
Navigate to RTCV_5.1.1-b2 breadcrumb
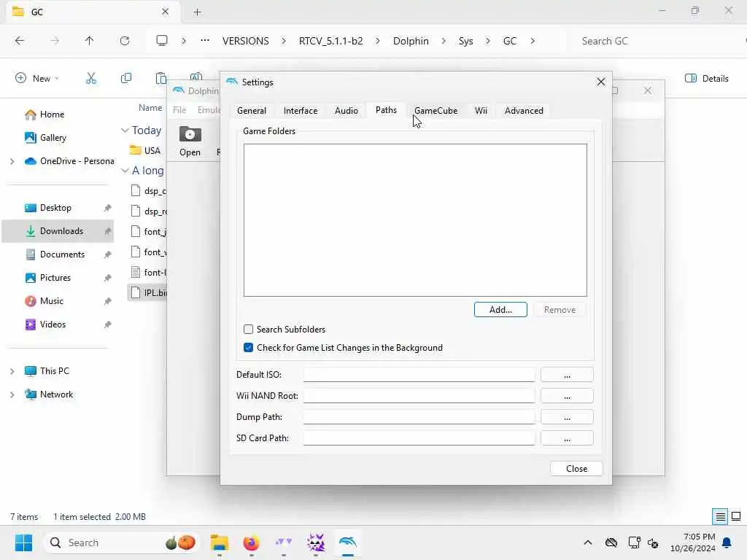pos(330,41)
